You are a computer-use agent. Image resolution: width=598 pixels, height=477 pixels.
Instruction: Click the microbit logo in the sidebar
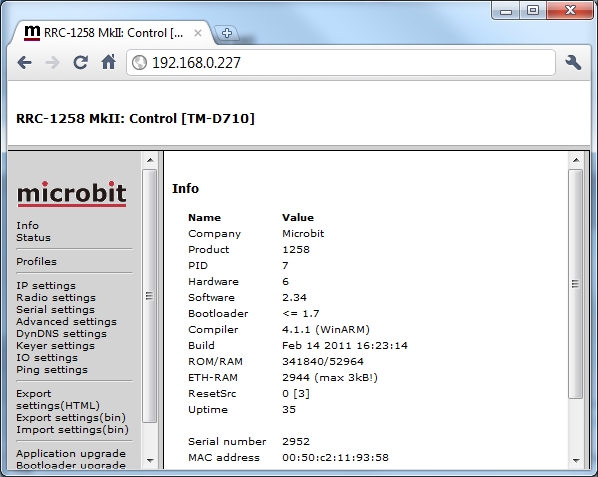click(x=72, y=194)
